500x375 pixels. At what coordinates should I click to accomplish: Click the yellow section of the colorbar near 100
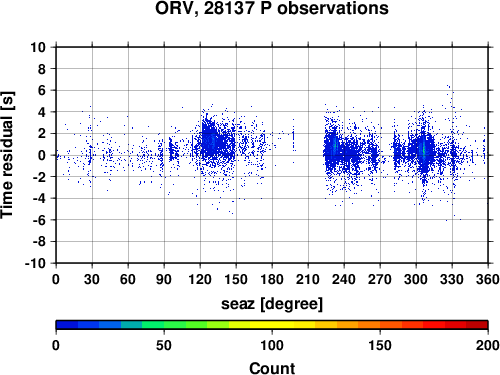[272, 325]
